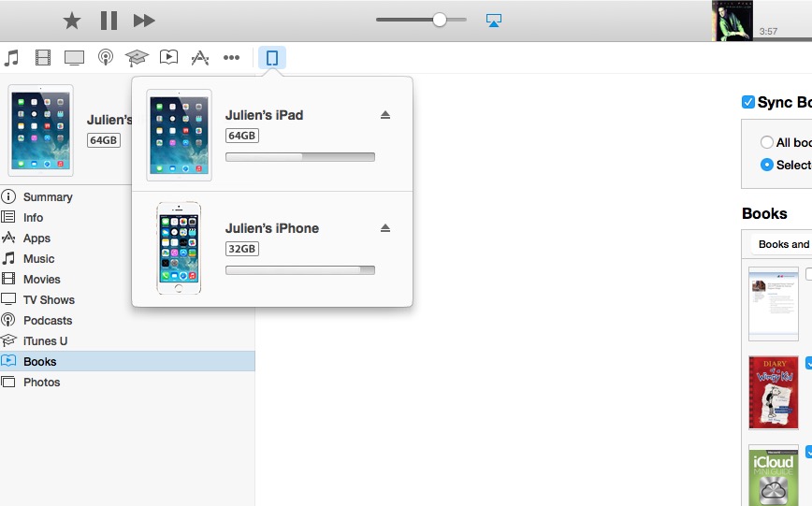Screen dimensions: 812x506
Task: Select Julien's iPad in device popup
Action: [272, 135]
